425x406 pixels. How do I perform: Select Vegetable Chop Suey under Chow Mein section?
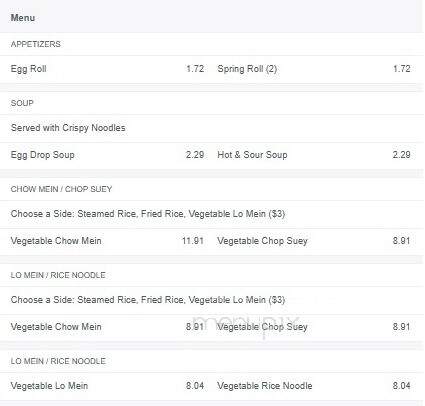pyautogui.click(x=262, y=241)
